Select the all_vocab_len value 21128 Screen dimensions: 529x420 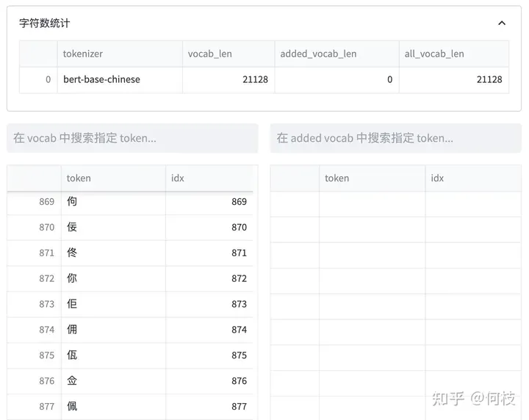pyautogui.click(x=454, y=79)
